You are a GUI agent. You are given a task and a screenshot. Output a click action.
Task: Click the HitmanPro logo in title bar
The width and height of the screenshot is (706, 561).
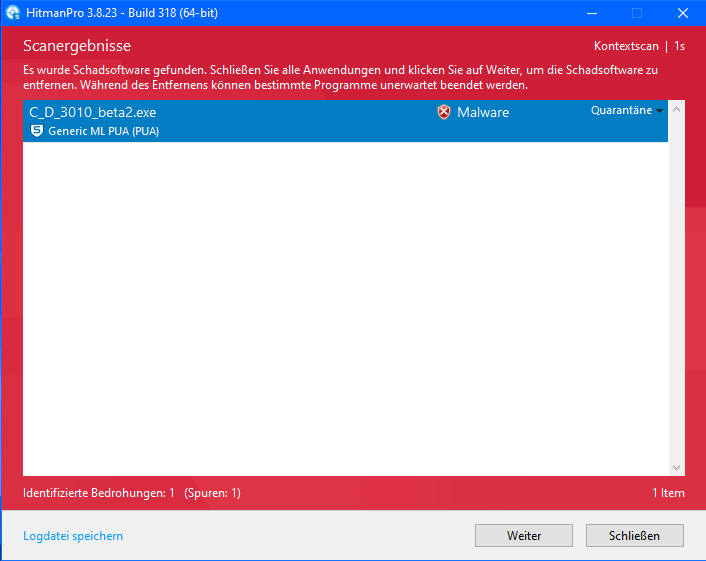point(13,13)
